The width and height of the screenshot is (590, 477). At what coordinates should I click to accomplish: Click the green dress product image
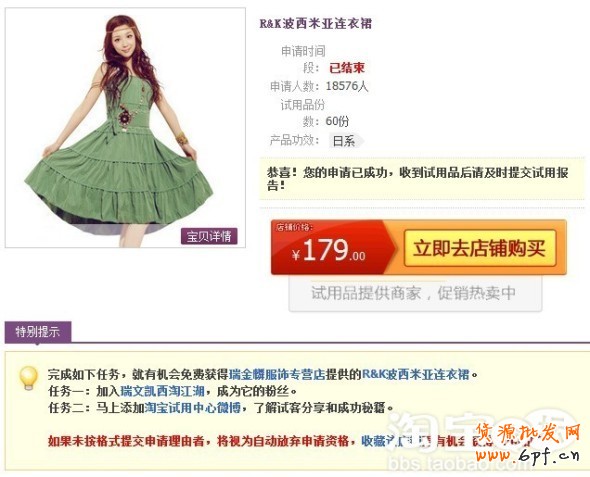pyautogui.click(x=125, y=128)
